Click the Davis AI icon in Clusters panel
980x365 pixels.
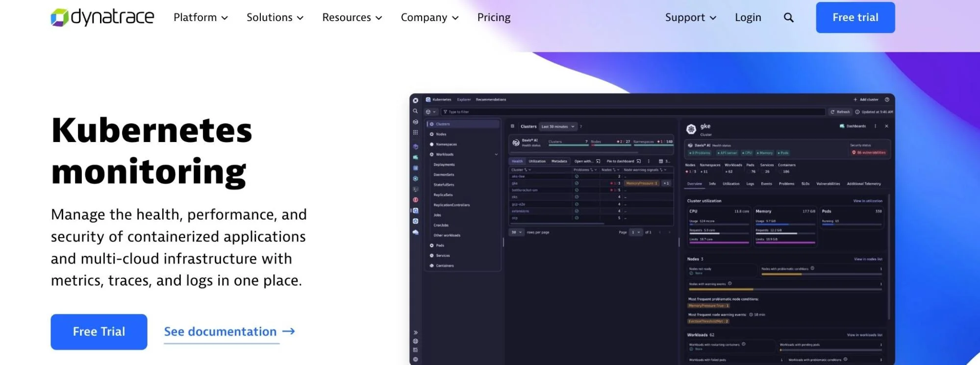516,143
